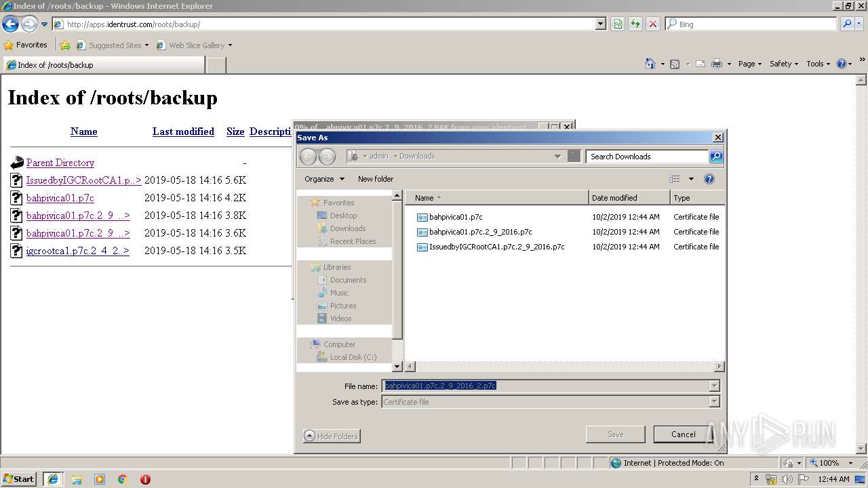This screenshot has width=868, height=488.
Task: Open the address bar URL dropdown
Action: [x=601, y=24]
